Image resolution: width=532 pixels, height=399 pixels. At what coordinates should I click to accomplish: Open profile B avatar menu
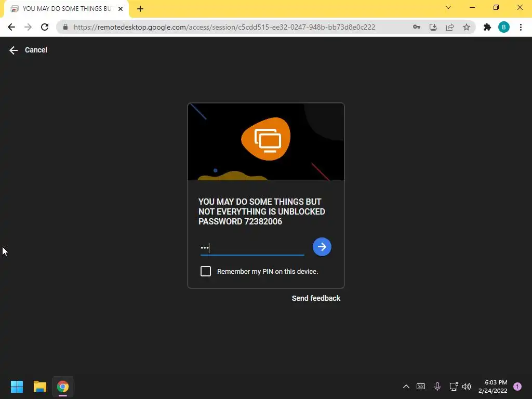coord(504,27)
